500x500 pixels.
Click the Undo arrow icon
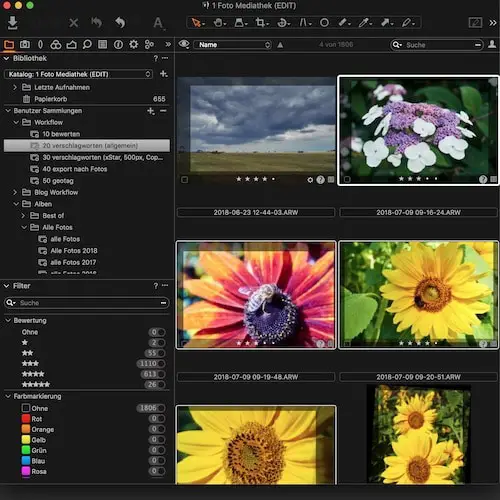97,23
